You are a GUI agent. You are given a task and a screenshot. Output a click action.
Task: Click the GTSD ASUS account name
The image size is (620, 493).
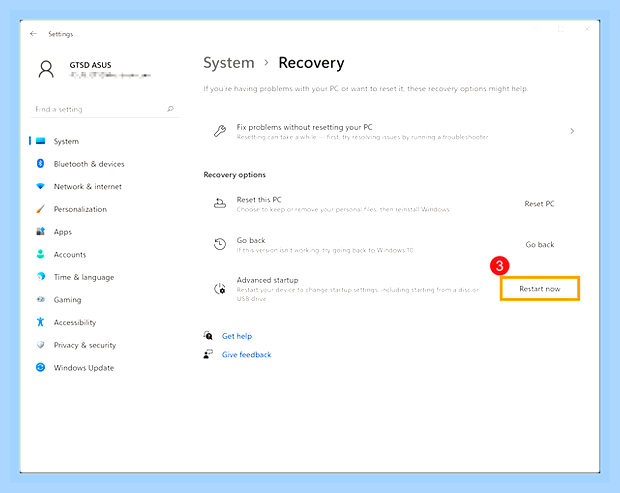pyautogui.click(x=91, y=65)
